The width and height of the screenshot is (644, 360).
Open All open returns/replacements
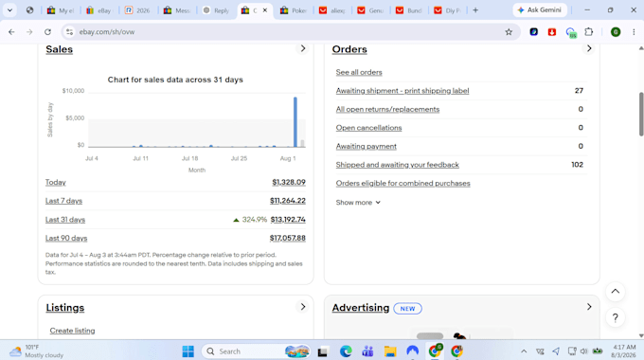click(387, 109)
